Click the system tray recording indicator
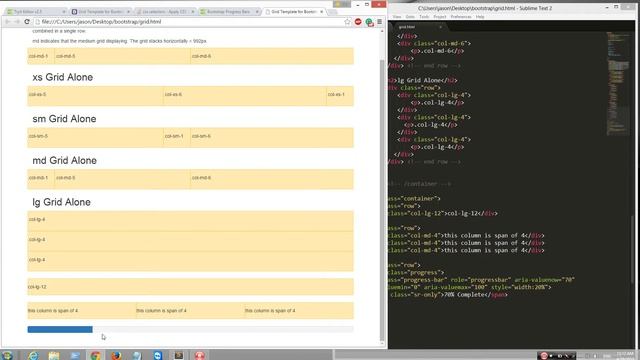This screenshot has width=640, height=360. (544, 356)
